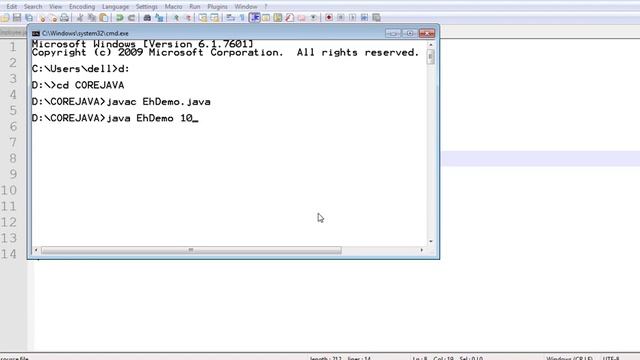Cut selection with the scissors icon
Image resolution: width=640 pixels, height=360 pixels.
80,18
